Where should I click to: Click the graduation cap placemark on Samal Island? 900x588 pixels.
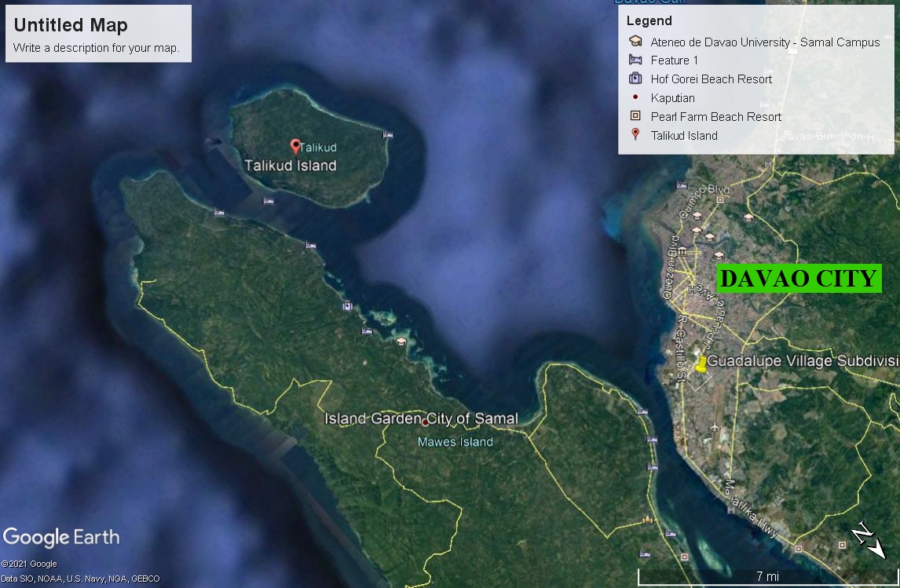(x=401, y=342)
